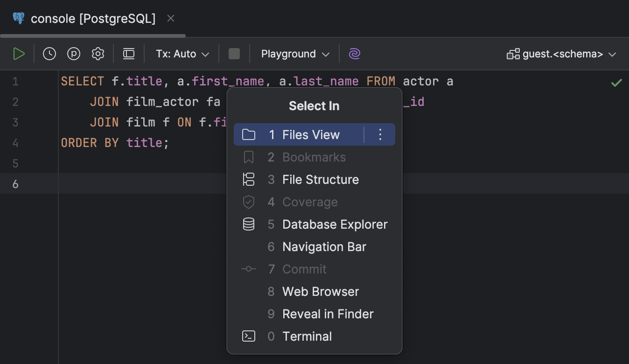Image resolution: width=629 pixels, height=364 pixels.
Task: Open console settings gear icon
Action: click(98, 54)
